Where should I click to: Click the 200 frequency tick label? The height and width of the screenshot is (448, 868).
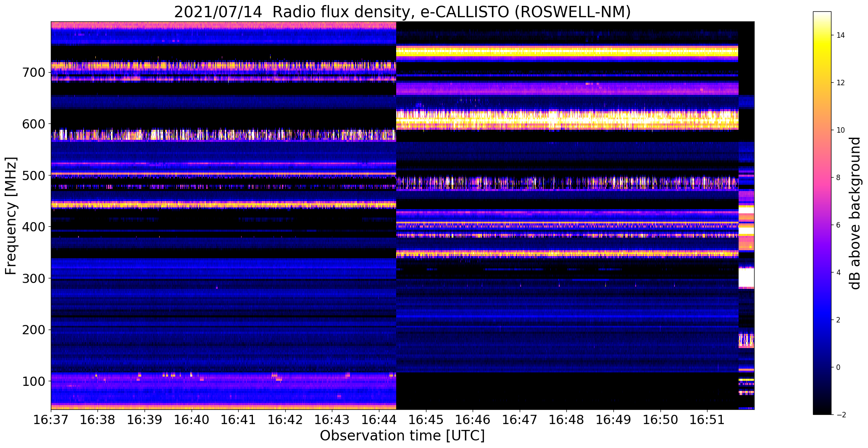pyautogui.click(x=33, y=330)
